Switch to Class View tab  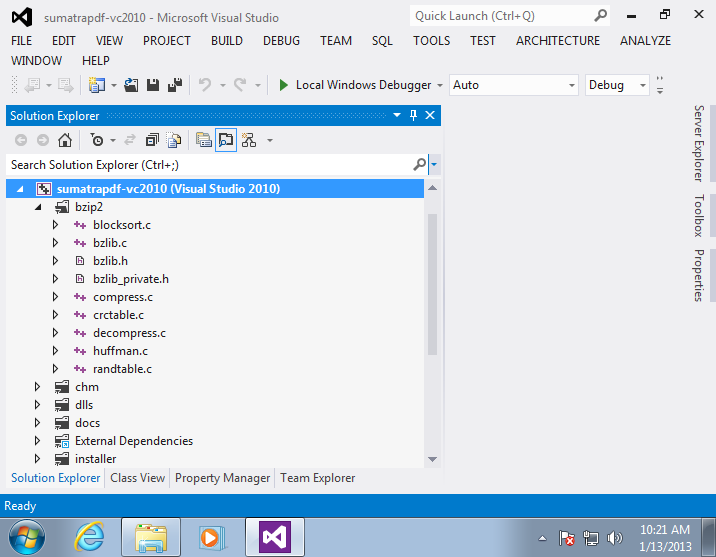tap(137, 478)
